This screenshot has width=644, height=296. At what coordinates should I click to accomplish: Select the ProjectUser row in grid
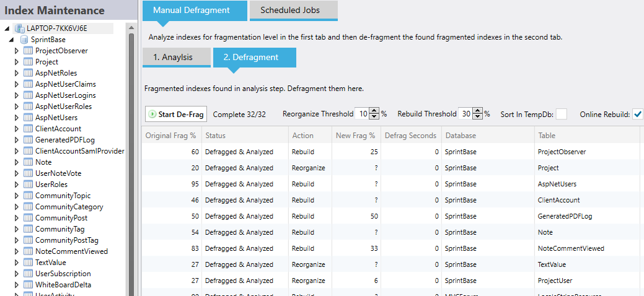click(x=391, y=281)
